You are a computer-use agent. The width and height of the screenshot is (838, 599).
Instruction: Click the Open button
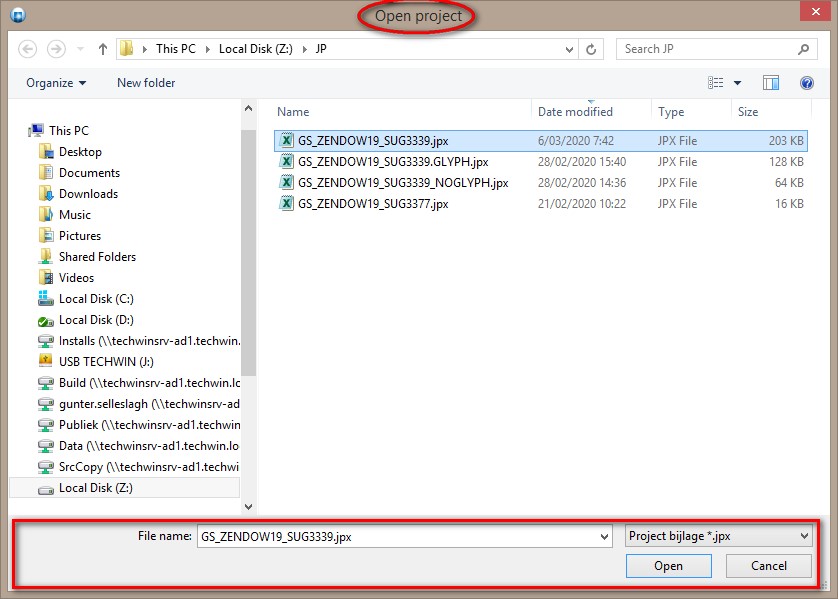[x=669, y=566]
